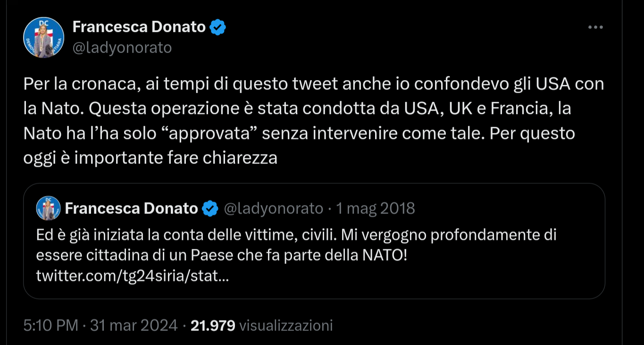
Task: Open the 21.979 visualizzazioni analytics
Action: tap(261, 325)
